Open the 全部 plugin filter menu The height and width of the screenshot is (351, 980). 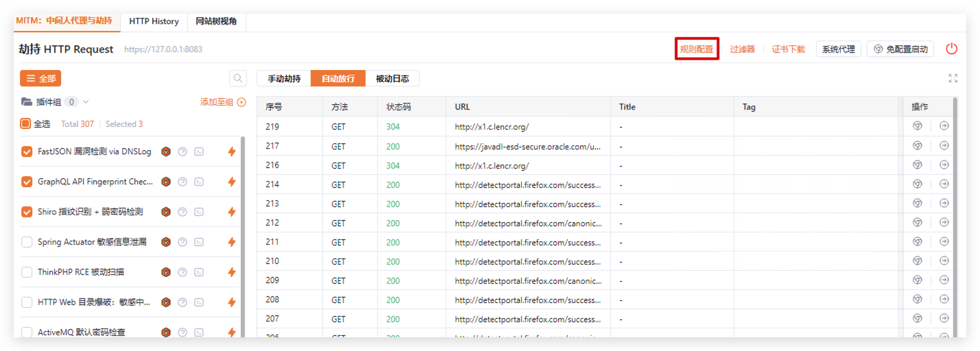click(x=40, y=79)
